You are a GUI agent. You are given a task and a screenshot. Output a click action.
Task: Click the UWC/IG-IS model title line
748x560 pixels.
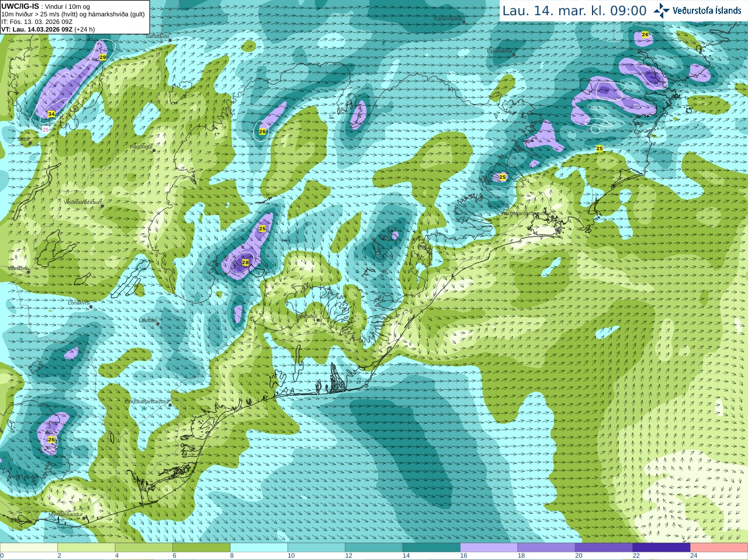pos(46,6)
